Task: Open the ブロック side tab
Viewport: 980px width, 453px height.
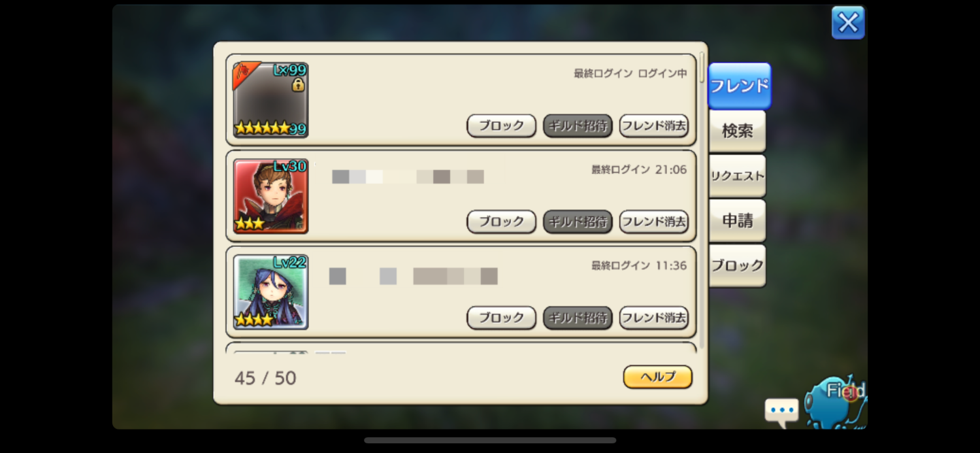Action: 737,265
